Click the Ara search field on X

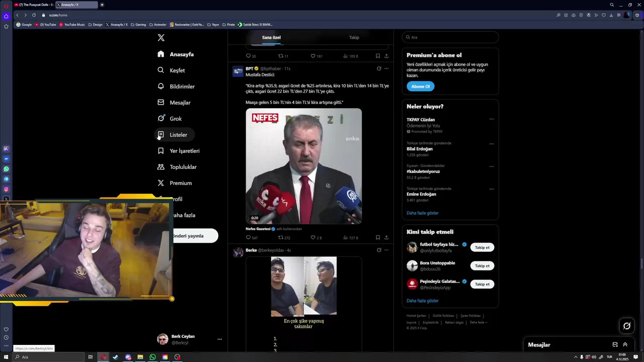450,37
